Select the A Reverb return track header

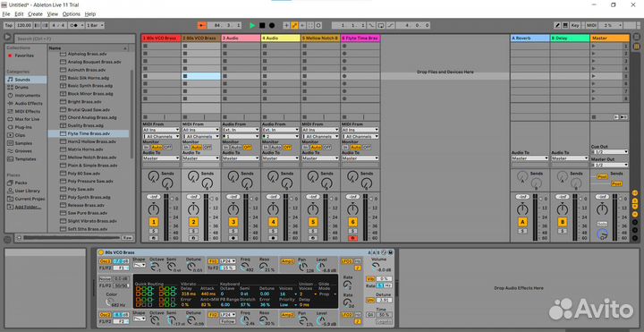pos(530,38)
